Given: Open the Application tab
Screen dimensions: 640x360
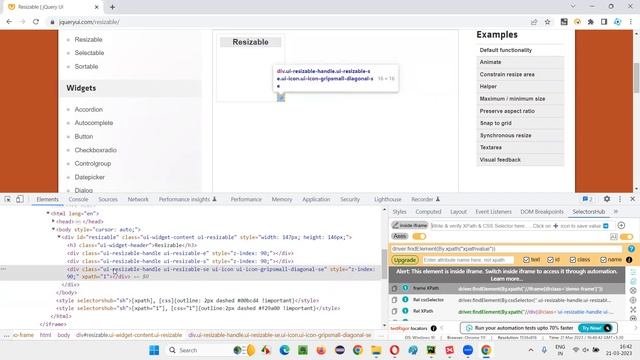Looking at the screenshot, I should point(316,199).
